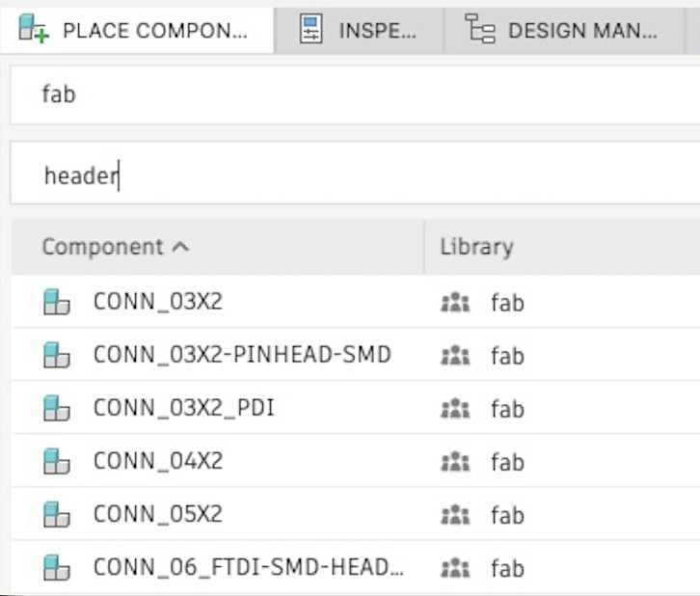Click the Inspector tab icon

coord(310,29)
